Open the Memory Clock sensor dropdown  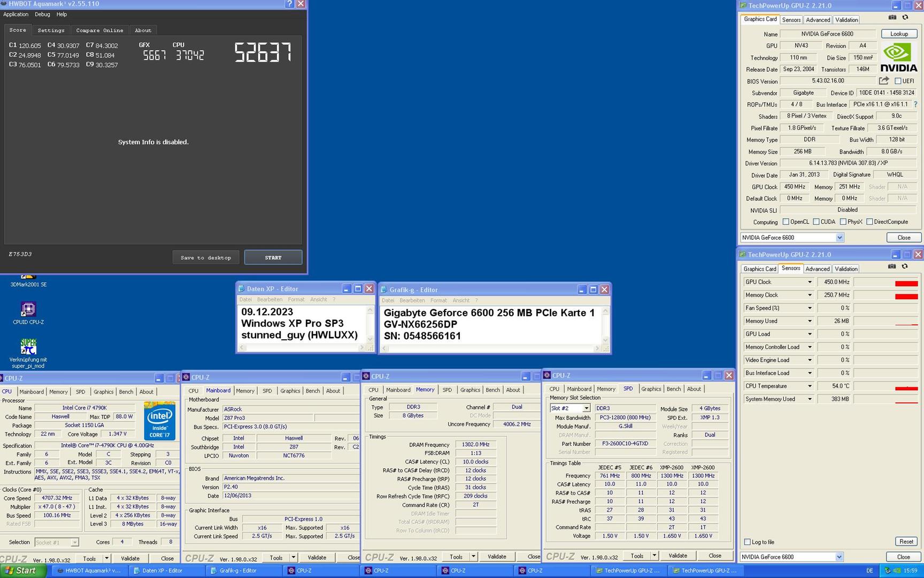click(809, 295)
